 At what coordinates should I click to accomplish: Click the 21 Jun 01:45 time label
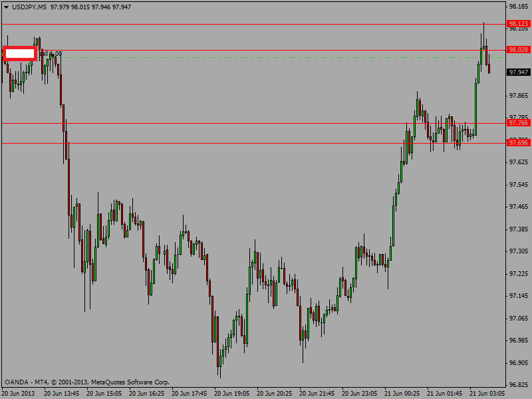(x=444, y=394)
